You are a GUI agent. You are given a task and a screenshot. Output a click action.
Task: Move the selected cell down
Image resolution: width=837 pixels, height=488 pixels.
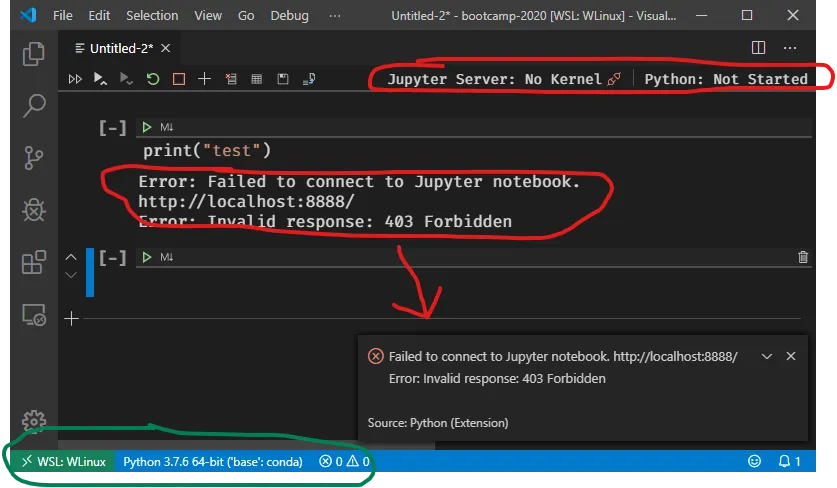click(x=71, y=275)
